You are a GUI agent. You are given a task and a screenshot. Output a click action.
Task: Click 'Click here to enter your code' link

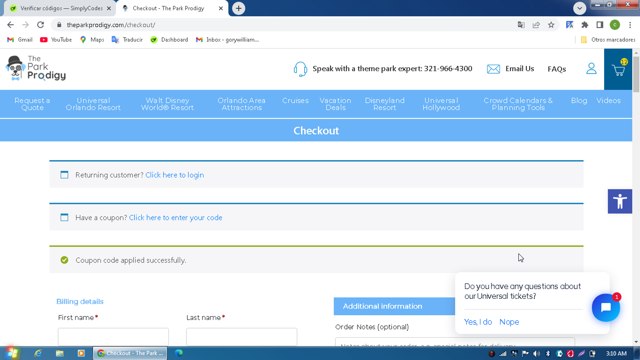pos(176,218)
